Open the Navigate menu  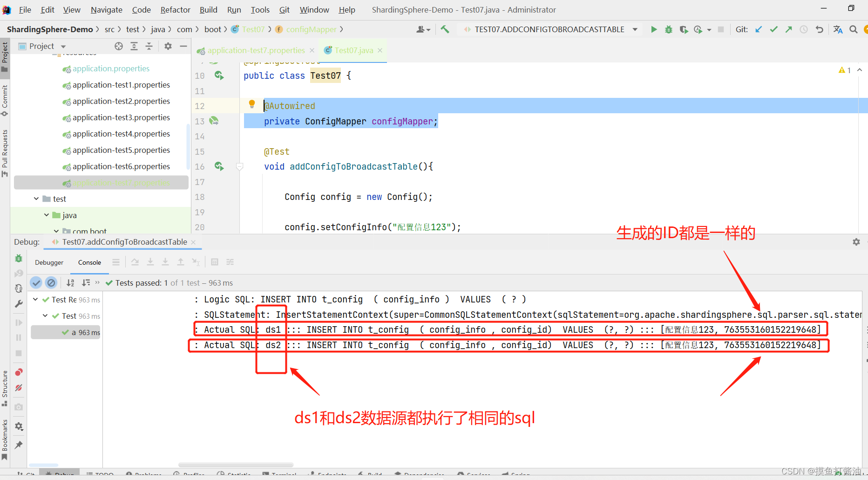click(107, 10)
